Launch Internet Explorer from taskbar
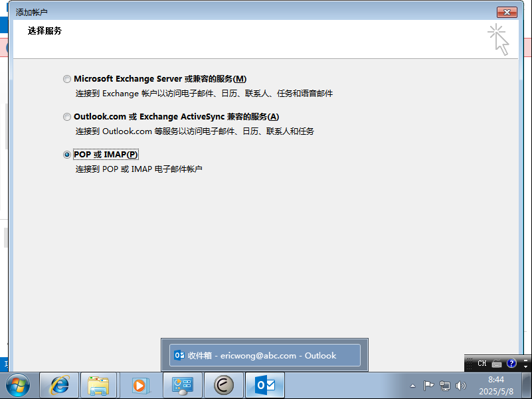 [x=59, y=386]
